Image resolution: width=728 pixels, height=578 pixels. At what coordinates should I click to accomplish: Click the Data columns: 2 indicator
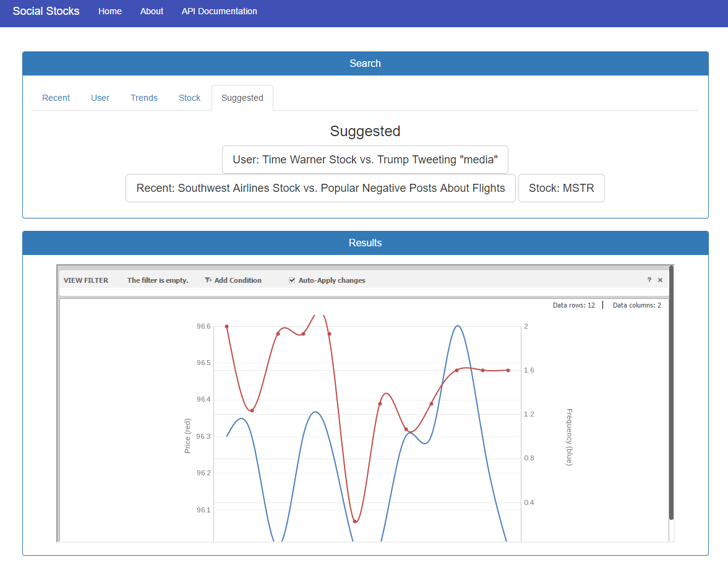[636, 305]
